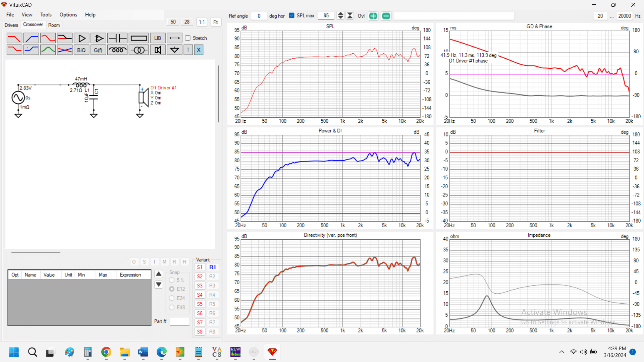644x362 pixels.
Task: Add a green band-pass peak filter block
Action: pos(48,50)
